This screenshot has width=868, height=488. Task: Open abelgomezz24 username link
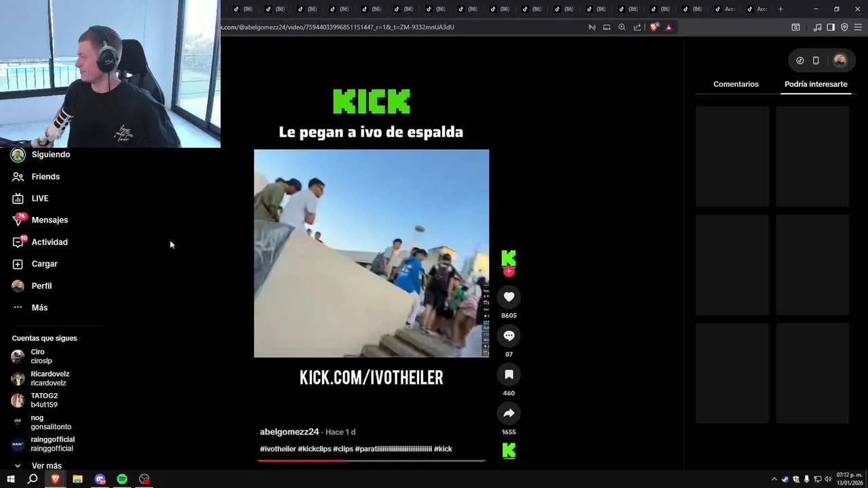point(290,432)
